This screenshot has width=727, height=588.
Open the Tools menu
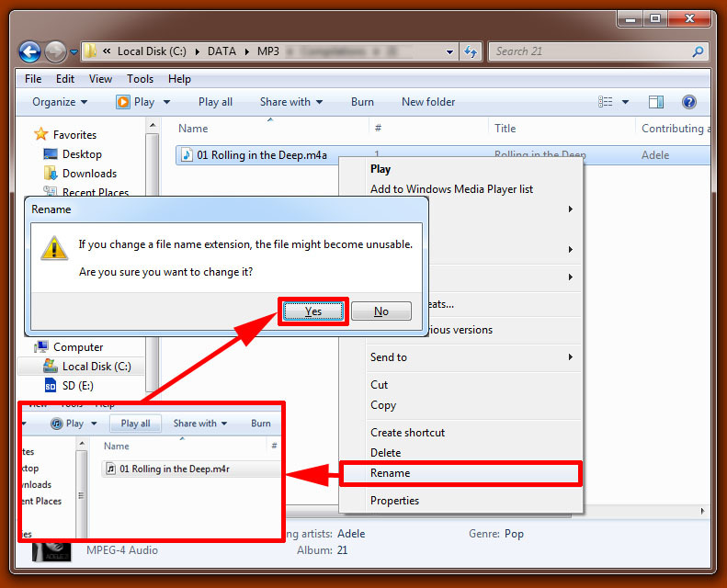pyautogui.click(x=140, y=79)
